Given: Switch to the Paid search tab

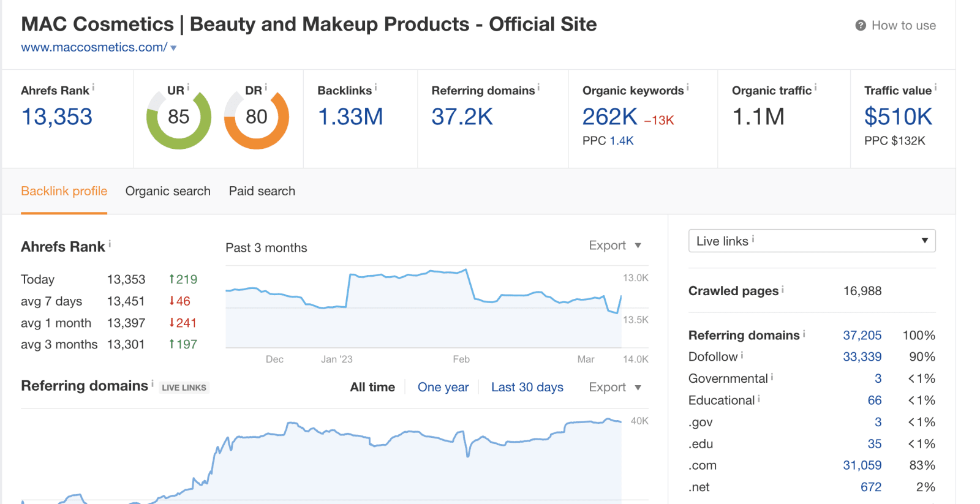Looking at the screenshot, I should (262, 191).
